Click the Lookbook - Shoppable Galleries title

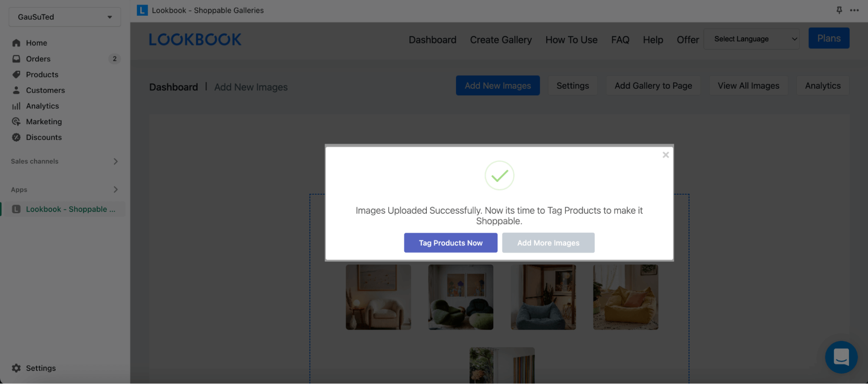click(x=208, y=10)
